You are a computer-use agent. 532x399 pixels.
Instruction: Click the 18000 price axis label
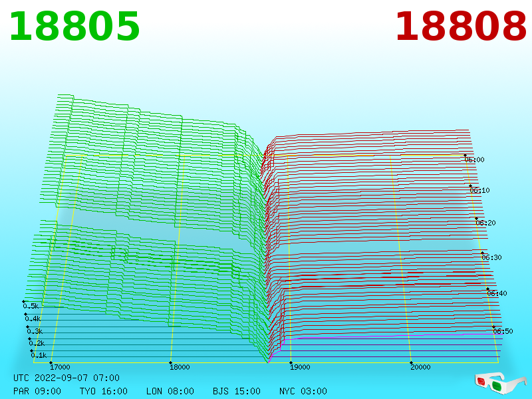pyautogui.click(x=180, y=367)
